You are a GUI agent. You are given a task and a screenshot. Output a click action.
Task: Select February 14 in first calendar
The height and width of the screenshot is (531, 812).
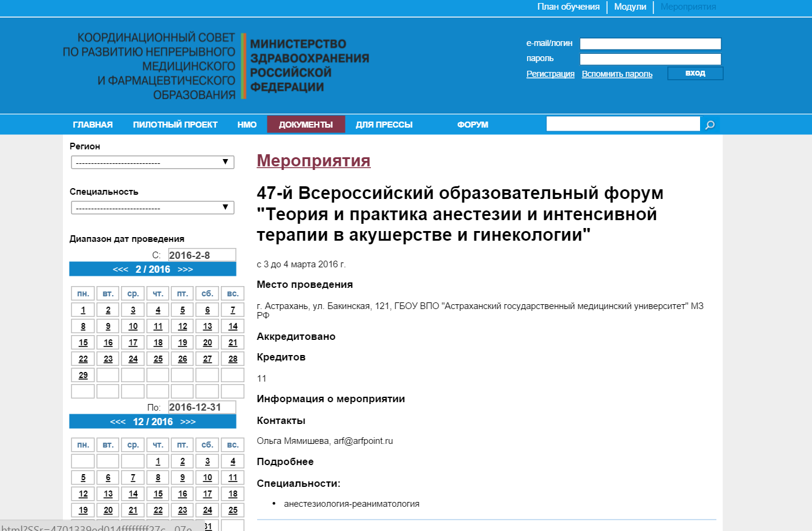click(232, 327)
